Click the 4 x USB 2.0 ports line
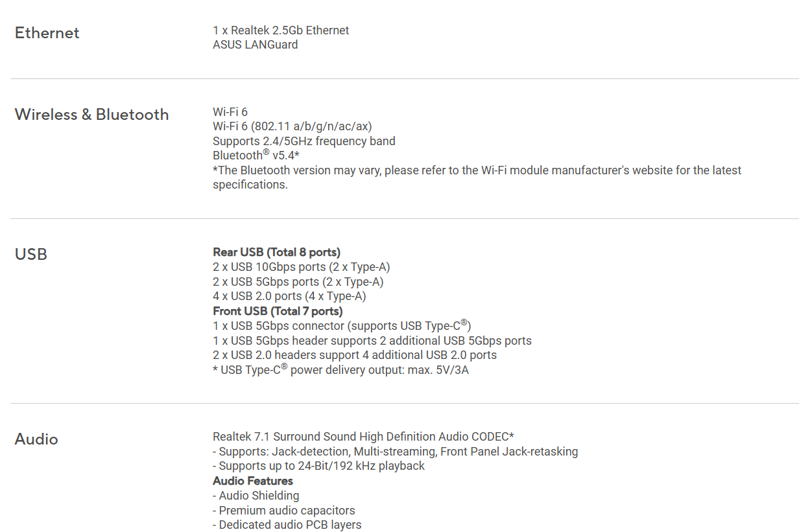Viewport: 810px width, 532px height. (x=289, y=296)
